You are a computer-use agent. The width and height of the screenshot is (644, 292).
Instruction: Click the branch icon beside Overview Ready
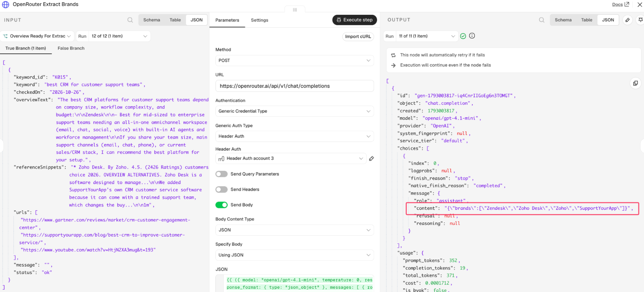point(5,36)
